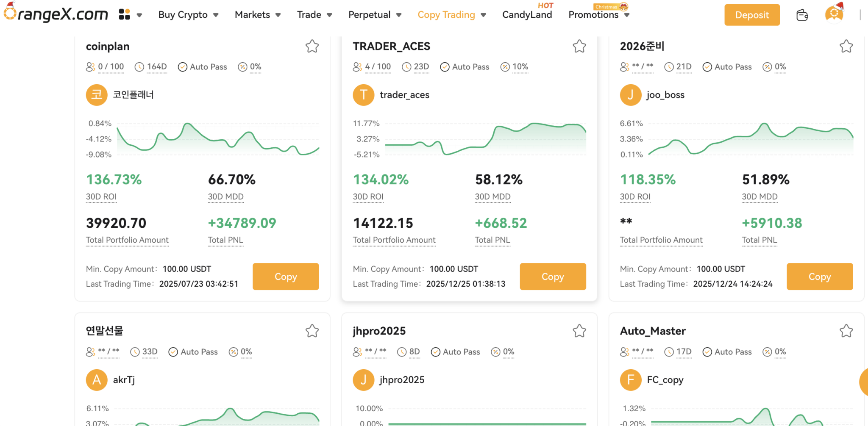Expand the Markets dropdown arrow

point(278,15)
